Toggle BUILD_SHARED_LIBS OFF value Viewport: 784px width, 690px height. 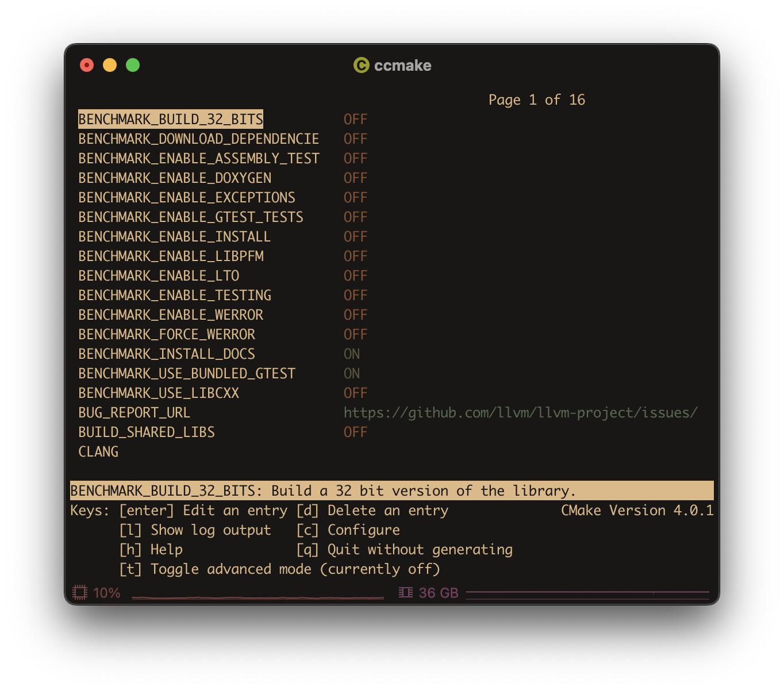355,432
